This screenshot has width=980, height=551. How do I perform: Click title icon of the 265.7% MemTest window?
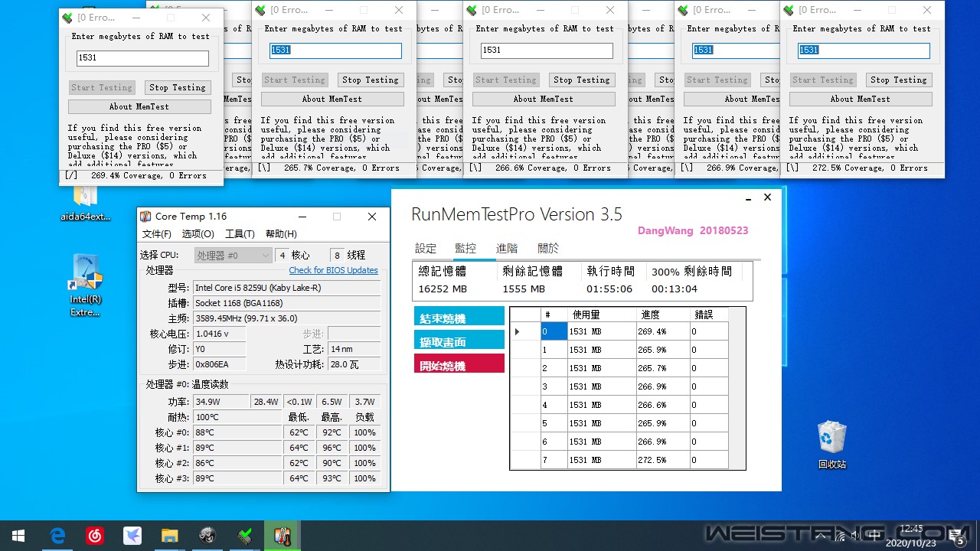click(x=260, y=10)
